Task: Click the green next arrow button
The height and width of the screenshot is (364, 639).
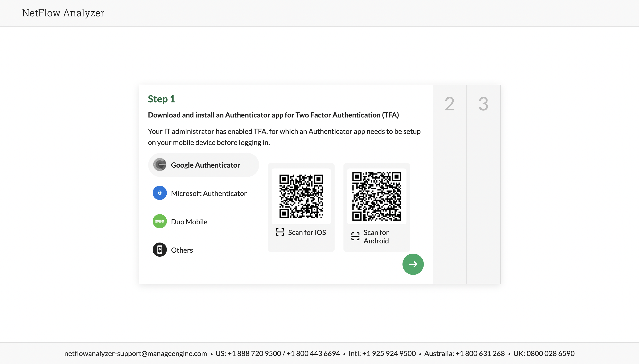Action: tap(413, 264)
